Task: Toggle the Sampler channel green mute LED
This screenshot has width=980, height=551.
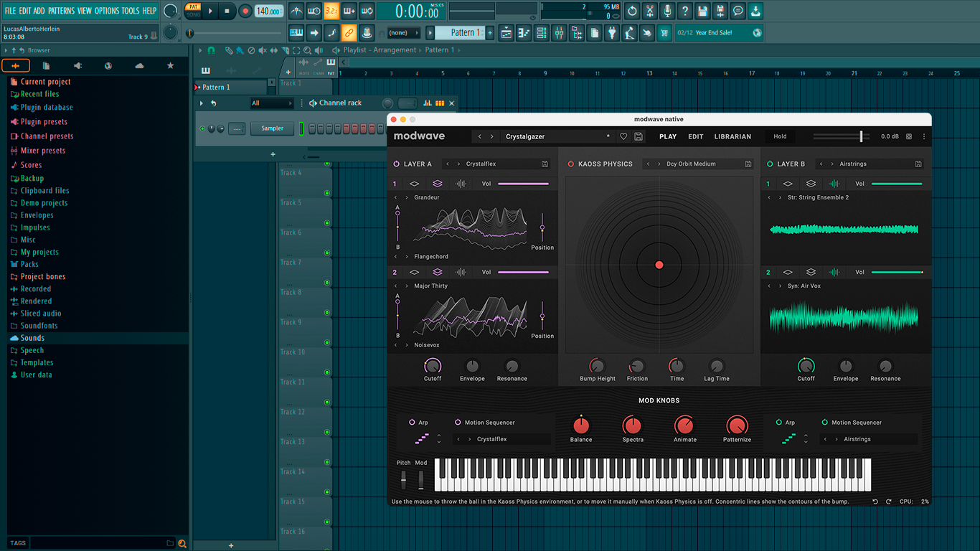Action: [202, 129]
